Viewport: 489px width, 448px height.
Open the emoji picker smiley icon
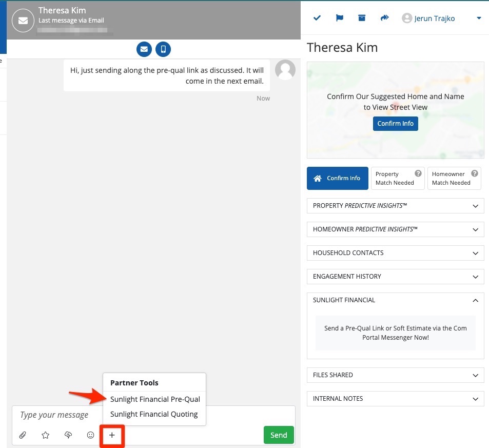click(91, 435)
